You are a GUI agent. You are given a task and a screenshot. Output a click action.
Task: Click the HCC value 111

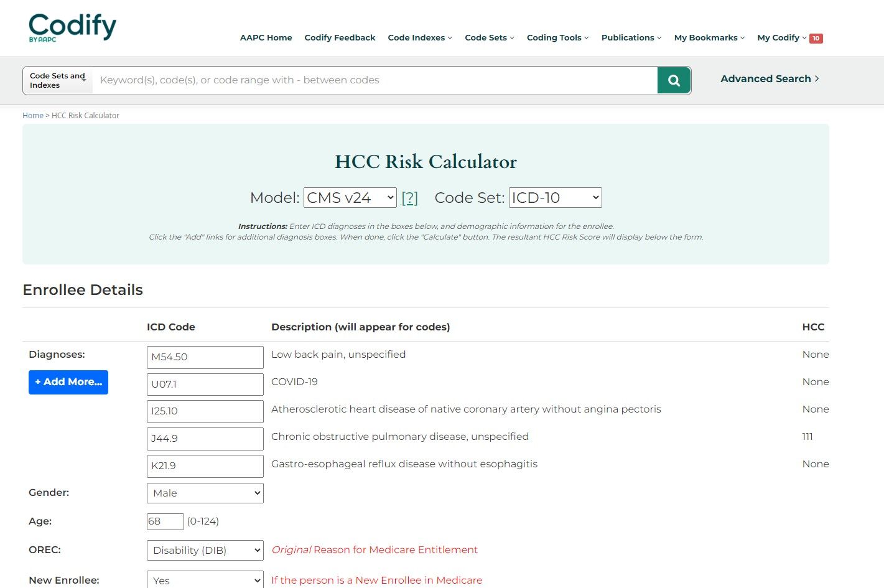click(x=807, y=437)
